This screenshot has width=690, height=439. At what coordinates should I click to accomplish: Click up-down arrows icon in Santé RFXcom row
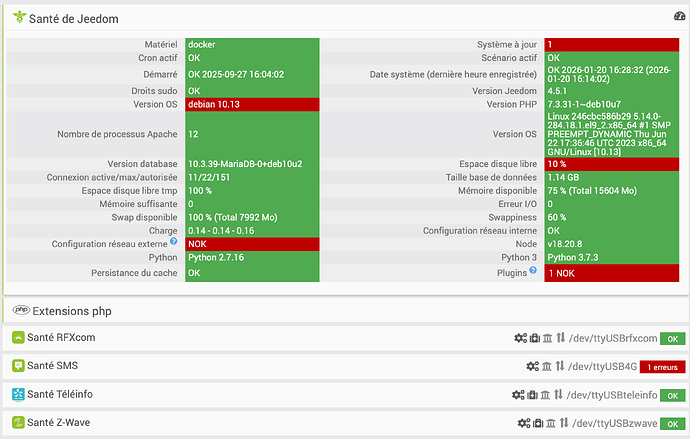point(560,337)
